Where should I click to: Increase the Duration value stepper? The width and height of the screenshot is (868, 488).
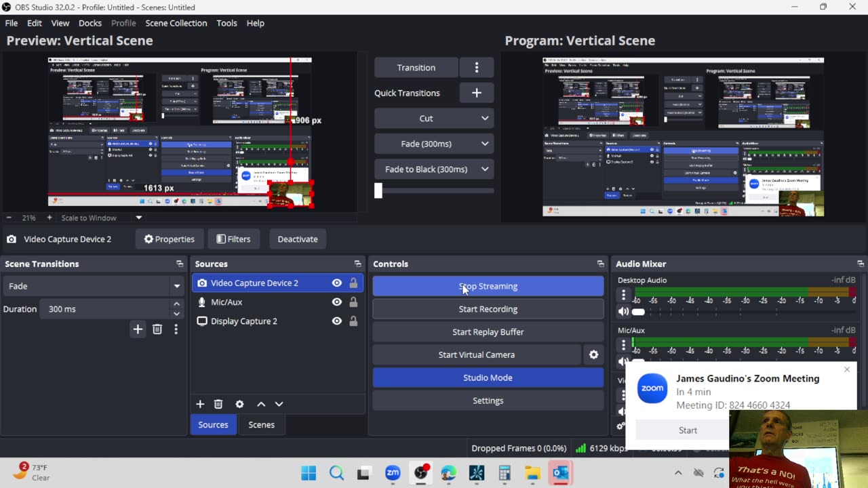(x=176, y=304)
